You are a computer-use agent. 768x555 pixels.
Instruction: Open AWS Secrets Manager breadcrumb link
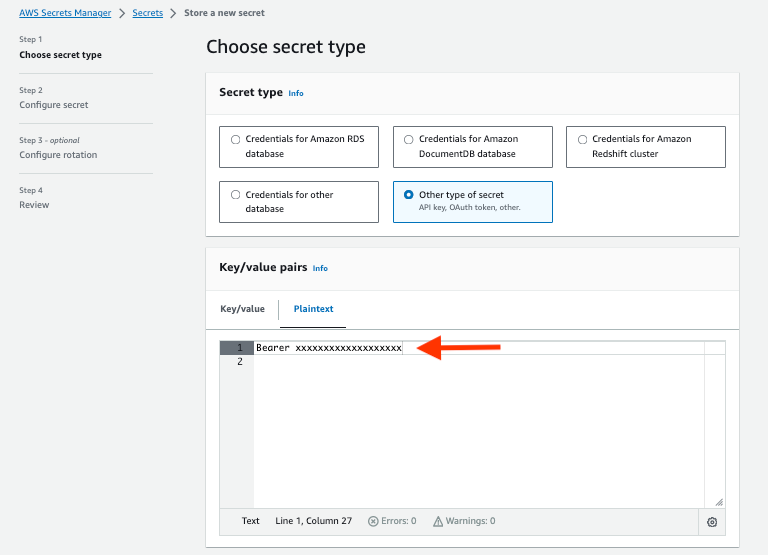pos(65,13)
